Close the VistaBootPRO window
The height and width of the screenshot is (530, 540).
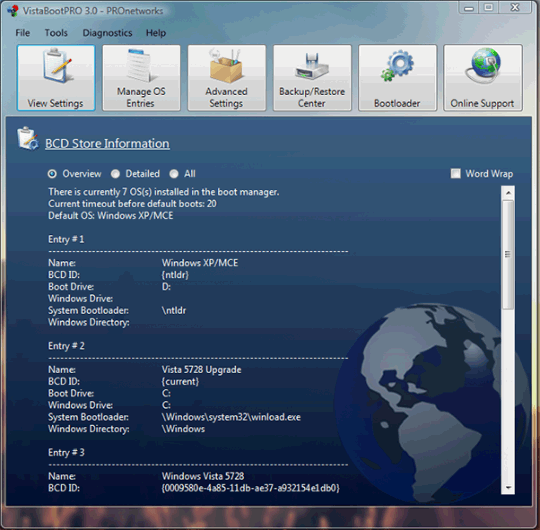[x=515, y=8]
